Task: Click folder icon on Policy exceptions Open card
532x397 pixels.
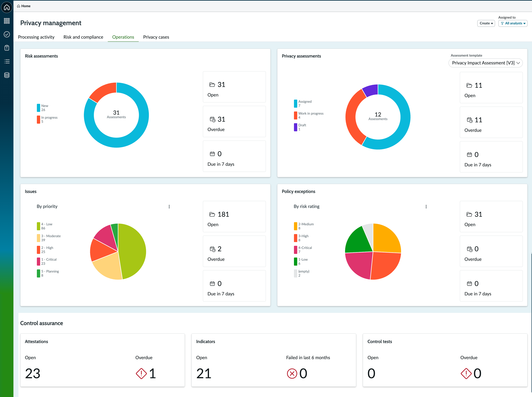Action: (x=469, y=214)
